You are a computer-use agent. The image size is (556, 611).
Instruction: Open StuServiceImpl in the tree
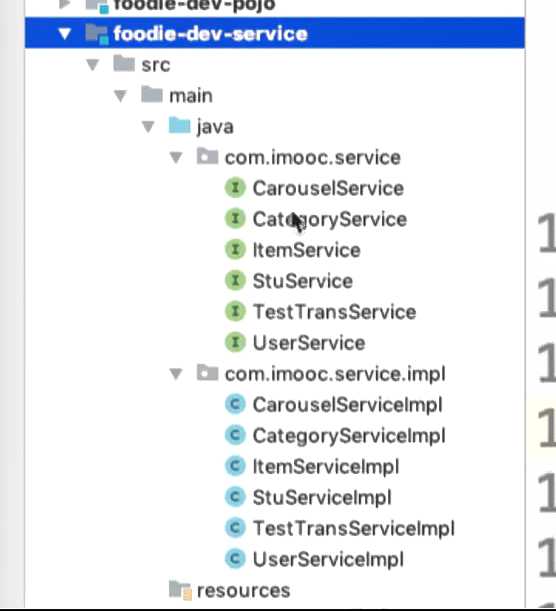pyautogui.click(x=322, y=498)
